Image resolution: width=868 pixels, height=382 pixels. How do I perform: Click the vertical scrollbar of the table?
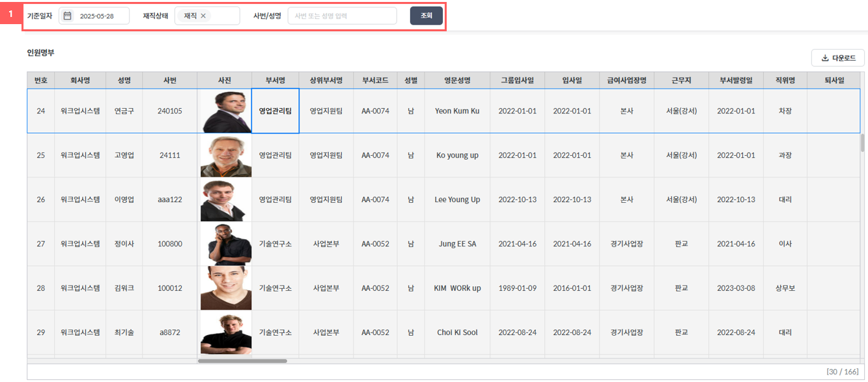862,143
